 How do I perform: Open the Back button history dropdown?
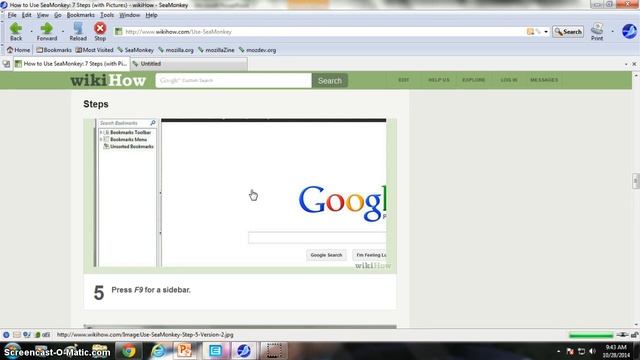[31, 31]
